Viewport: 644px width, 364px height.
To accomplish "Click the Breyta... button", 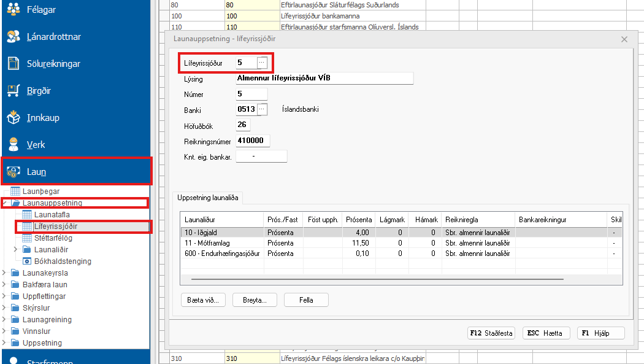I will [255, 300].
